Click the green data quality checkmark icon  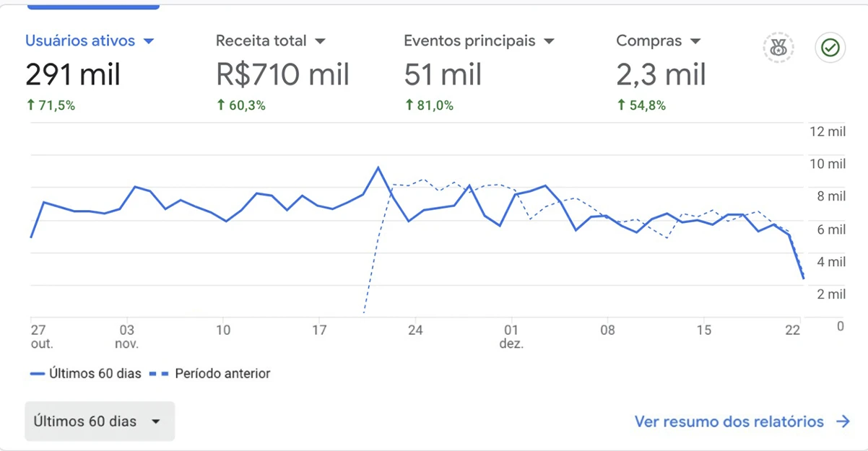pos(830,48)
